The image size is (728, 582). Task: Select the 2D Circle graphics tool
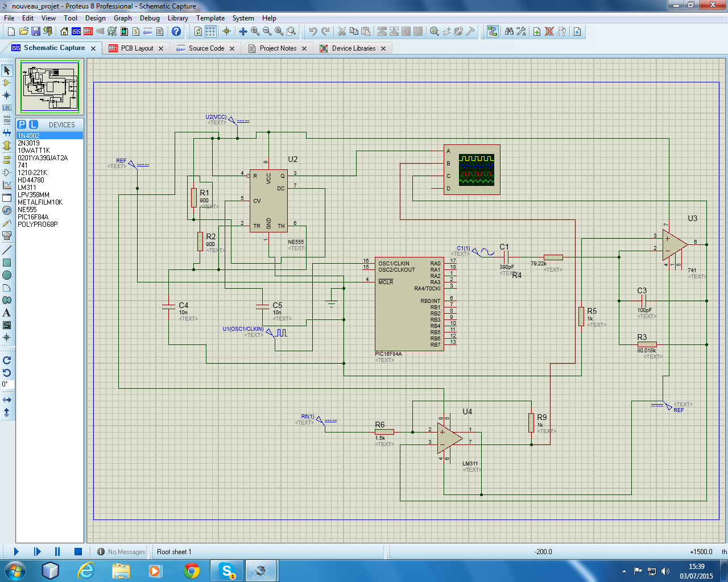click(x=7, y=275)
